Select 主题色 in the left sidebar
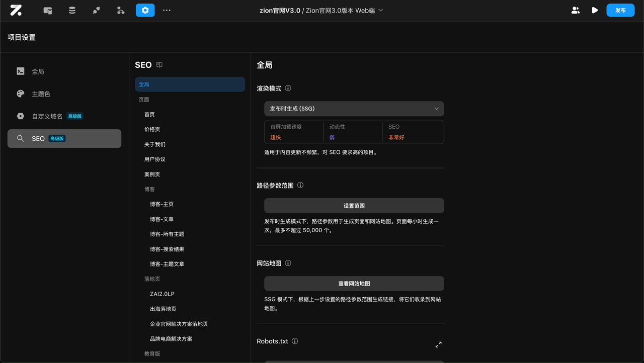This screenshot has height=363, width=644. (39, 94)
